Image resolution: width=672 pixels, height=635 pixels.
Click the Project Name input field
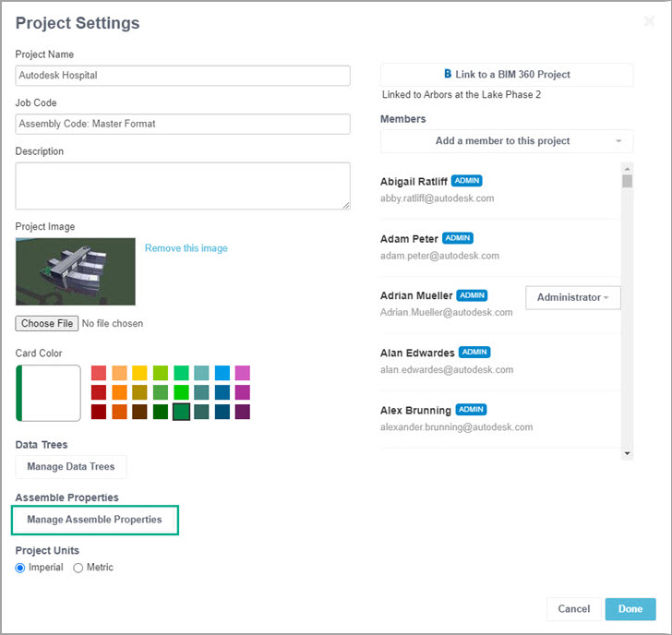pyautogui.click(x=183, y=76)
